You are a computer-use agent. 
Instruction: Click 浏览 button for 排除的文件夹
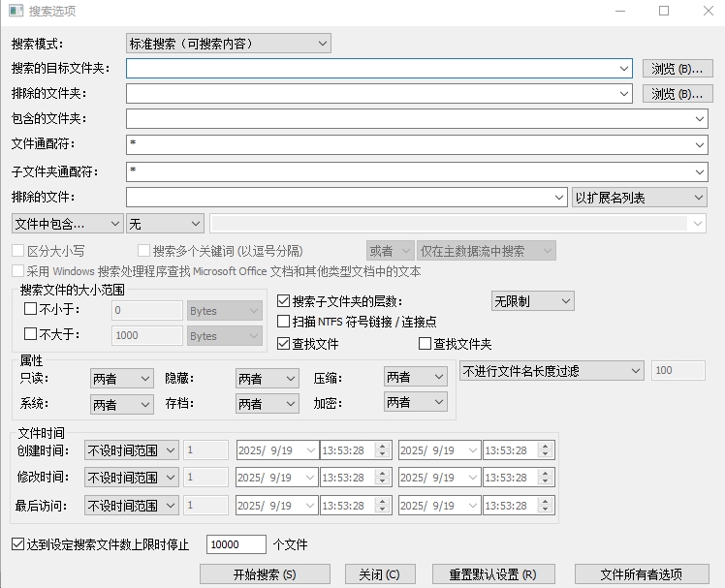coord(677,94)
